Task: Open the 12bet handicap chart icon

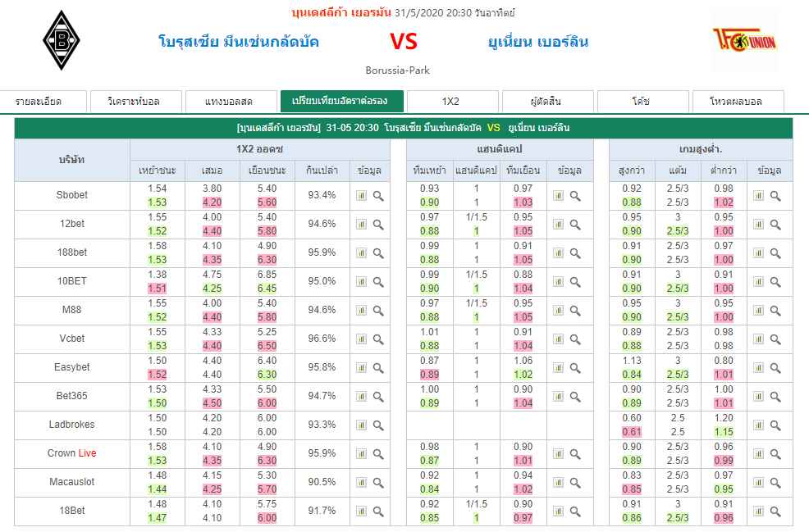Action: click(558, 225)
